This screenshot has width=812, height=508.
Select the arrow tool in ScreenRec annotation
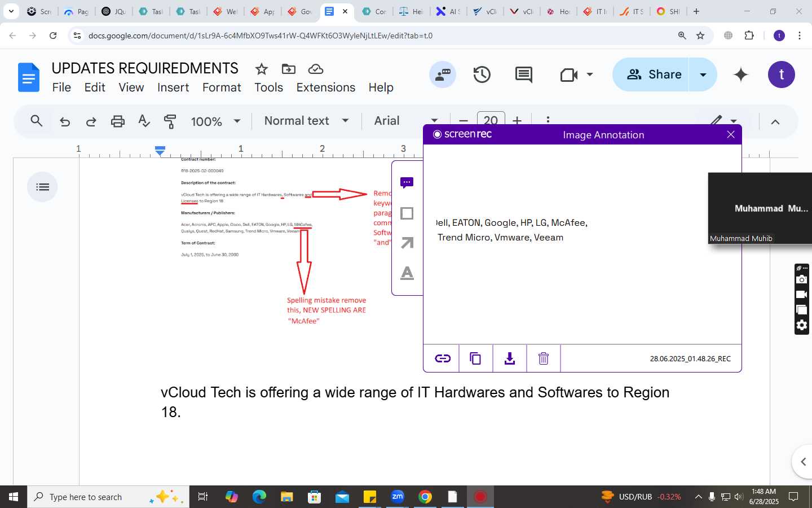[x=407, y=243]
